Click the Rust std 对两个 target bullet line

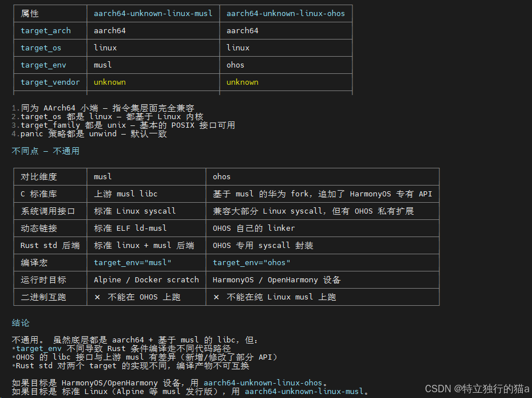coord(130,366)
